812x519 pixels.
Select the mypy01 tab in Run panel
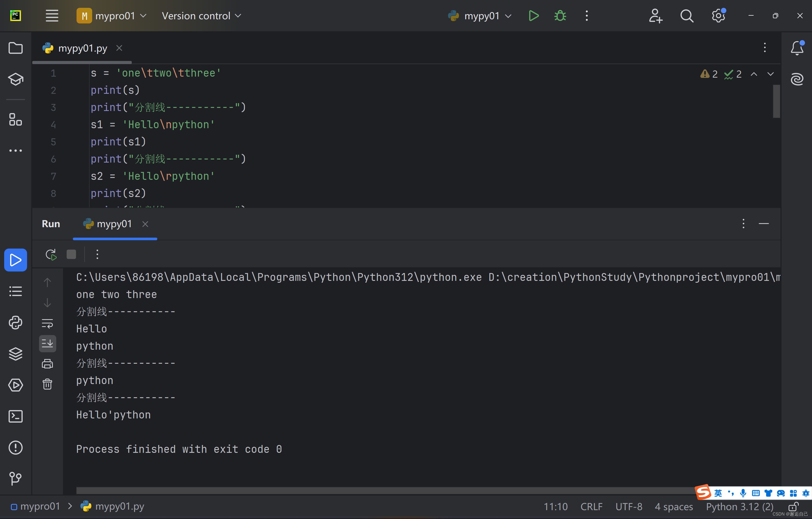(x=114, y=224)
